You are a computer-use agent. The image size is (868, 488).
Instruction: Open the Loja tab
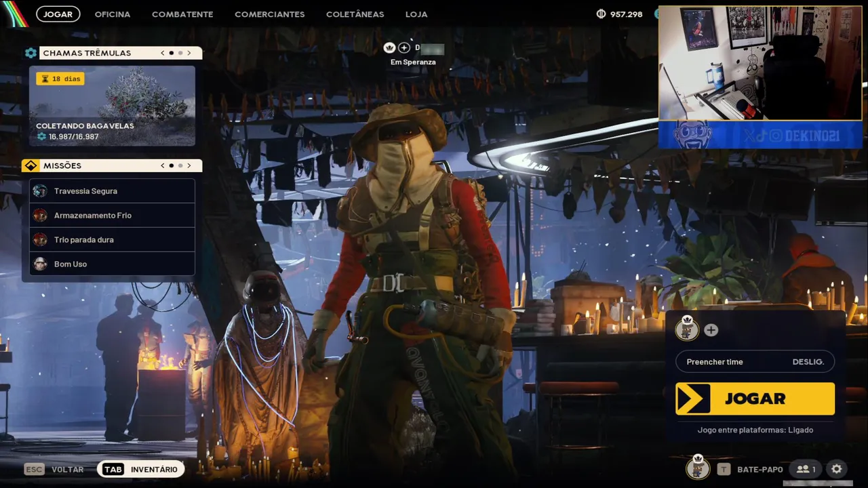pyautogui.click(x=416, y=14)
